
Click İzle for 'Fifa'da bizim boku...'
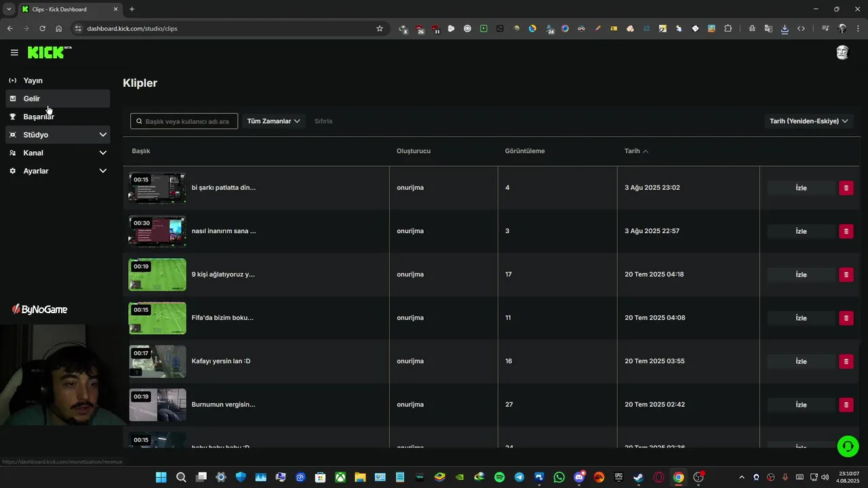pyautogui.click(x=801, y=318)
